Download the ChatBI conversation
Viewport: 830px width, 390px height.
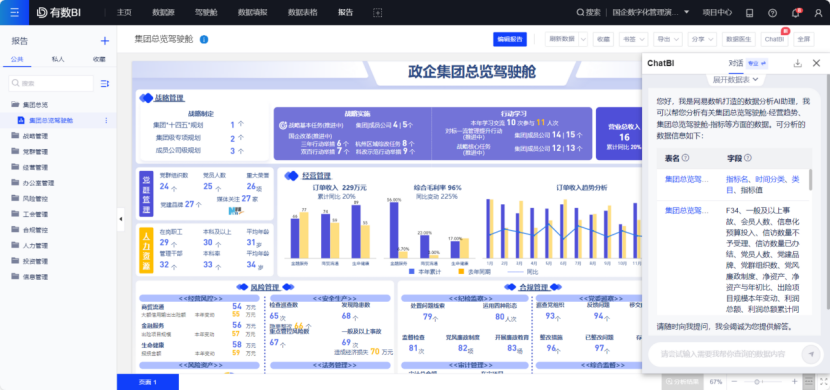click(798, 64)
